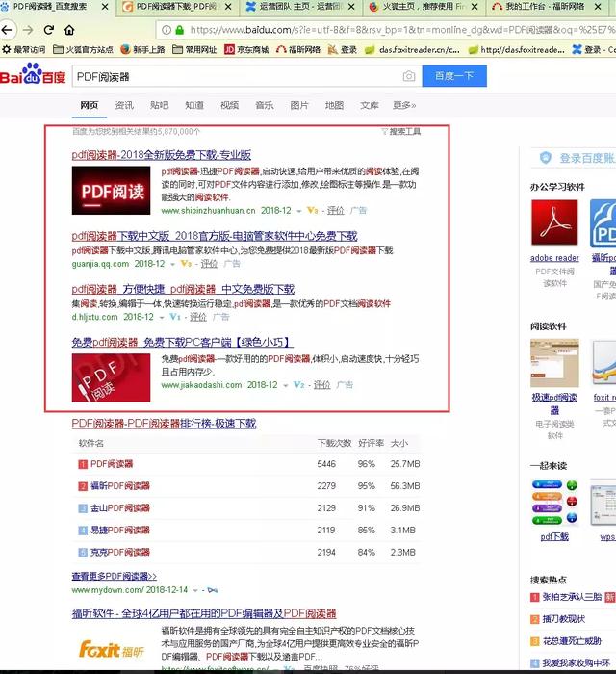Open 易捷PDF阅读器 row in ranking table
This screenshot has width=616, height=674.
pyautogui.click(x=120, y=530)
